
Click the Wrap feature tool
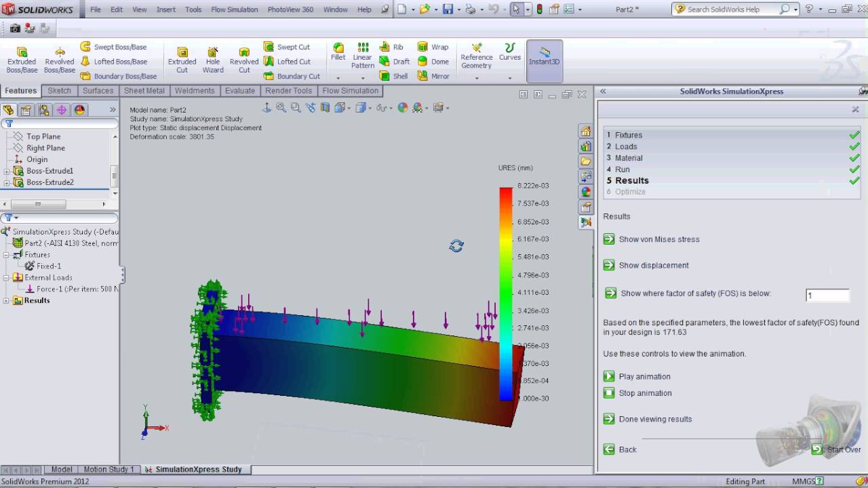[x=433, y=47]
